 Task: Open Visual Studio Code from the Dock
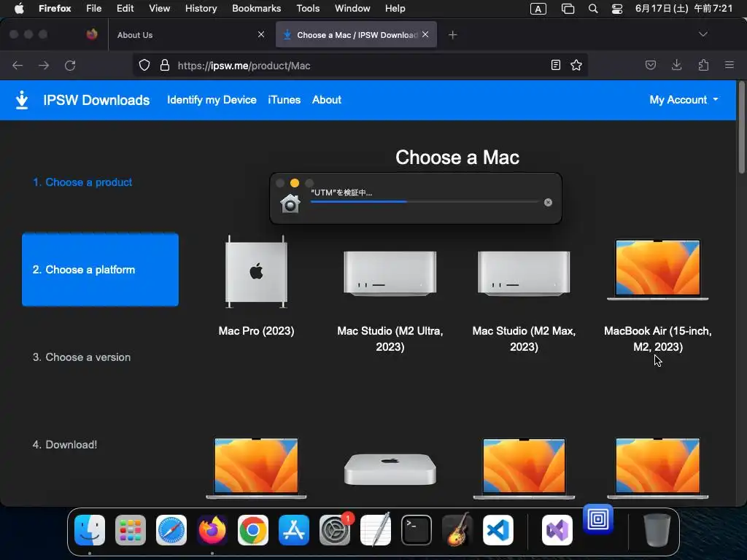click(498, 530)
